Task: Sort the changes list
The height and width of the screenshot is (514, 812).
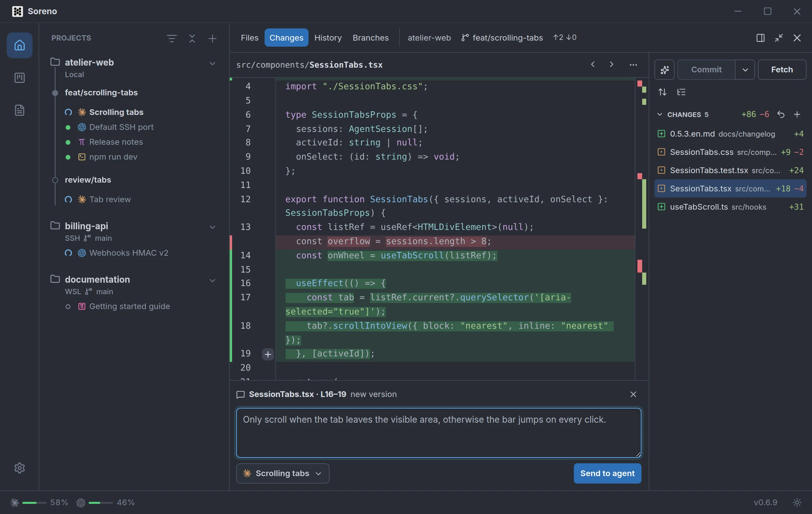Action: (x=662, y=92)
